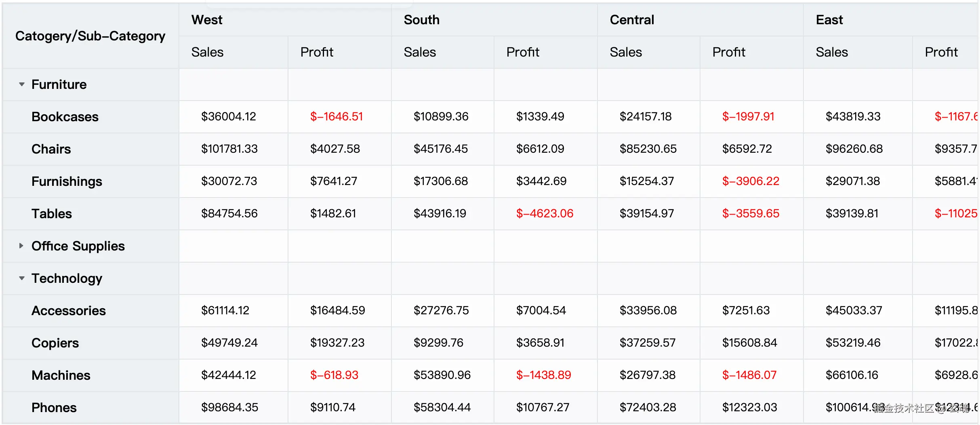Click the Catogery/Sub-Category corner header

point(90,36)
